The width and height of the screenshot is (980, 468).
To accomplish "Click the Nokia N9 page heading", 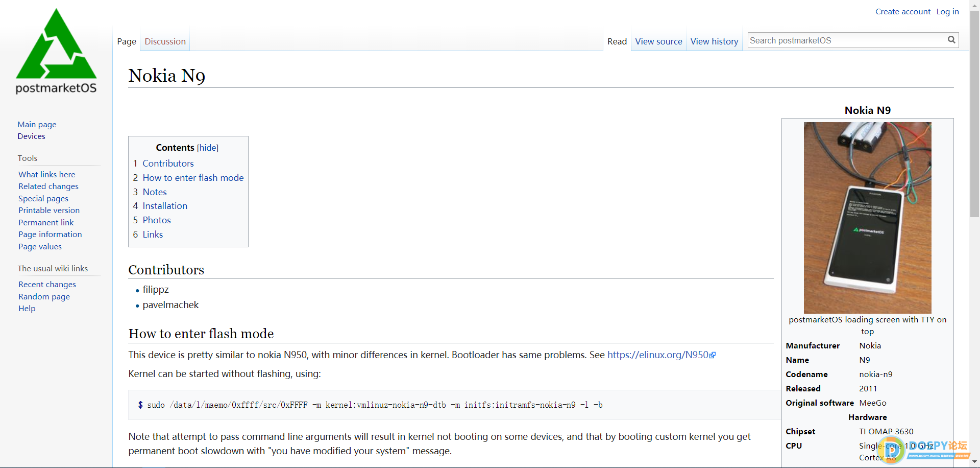I will point(166,76).
